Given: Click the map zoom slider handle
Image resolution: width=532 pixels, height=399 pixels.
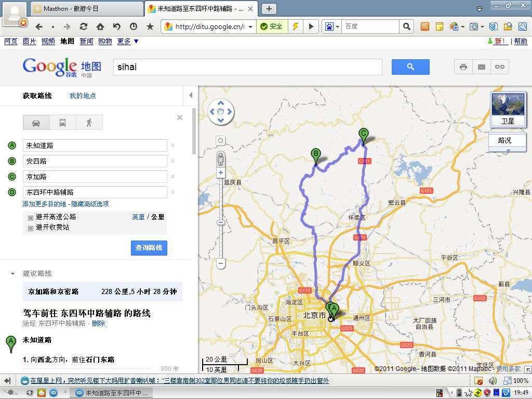Looking at the screenshot, I should click(x=221, y=223).
